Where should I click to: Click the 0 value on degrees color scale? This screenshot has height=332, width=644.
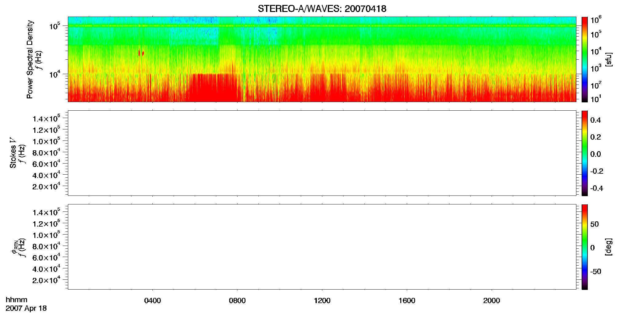592,248
